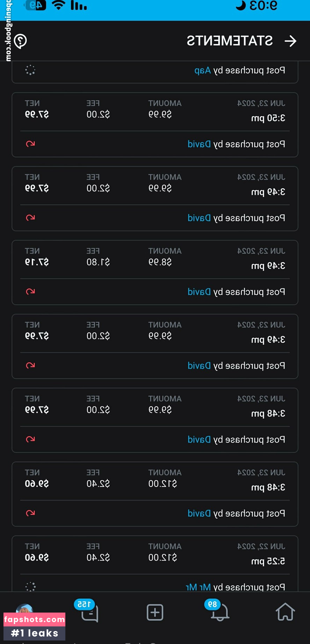Image resolution: width=310 pixels, height=644 pixels.
Task: Click red arrow icon on $8.99 purchase
Action: 30,292
